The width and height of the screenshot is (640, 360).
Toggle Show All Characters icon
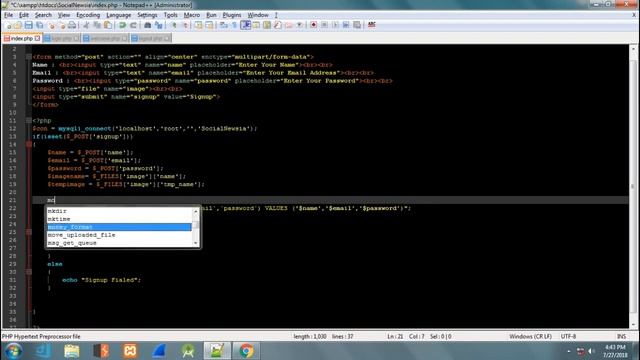pos(235,25)
